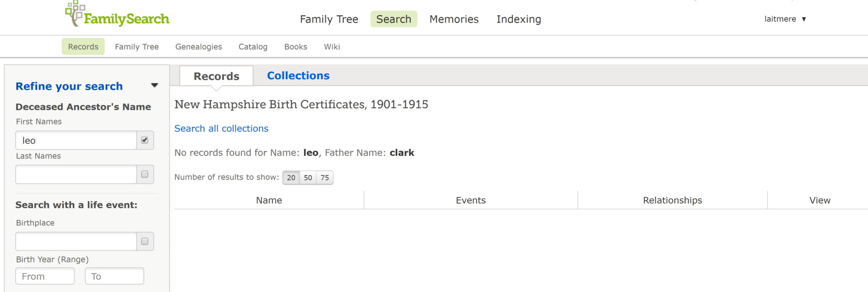Show 50 results per page
This screenshot has width=868, height=292.
coord(308,178)
